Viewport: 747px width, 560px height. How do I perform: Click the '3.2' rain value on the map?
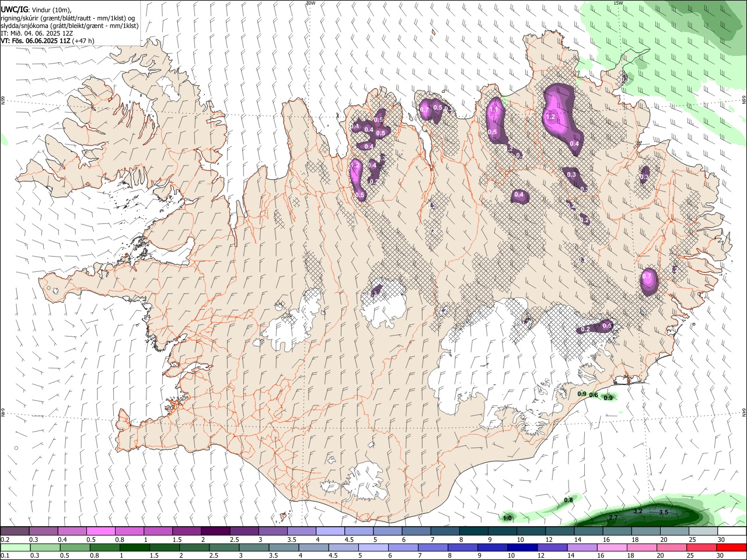click(638, 511)
